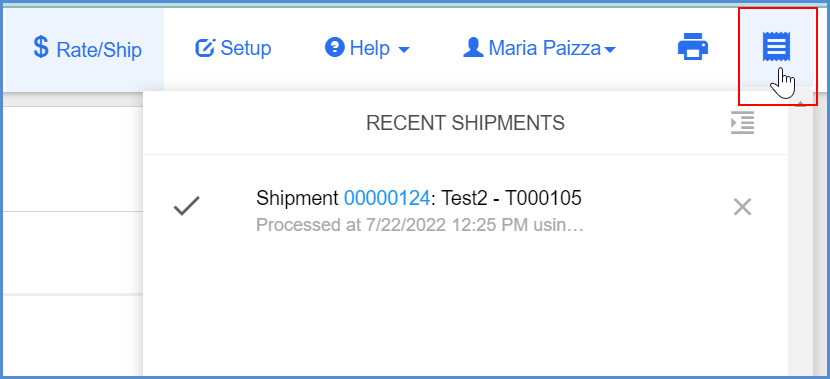Click the printer icon
Viewport: 830px width, 379px height.
click(693, 47)
